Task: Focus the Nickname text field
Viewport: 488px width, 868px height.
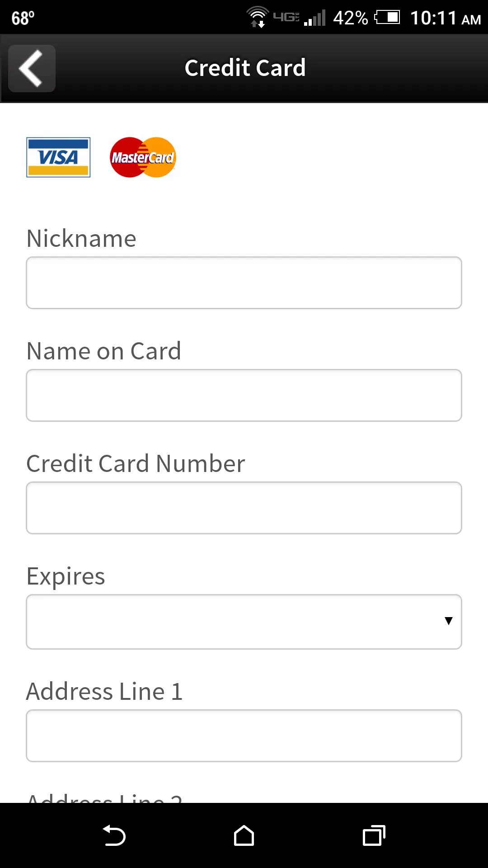Action: click(x=244, y=283)
